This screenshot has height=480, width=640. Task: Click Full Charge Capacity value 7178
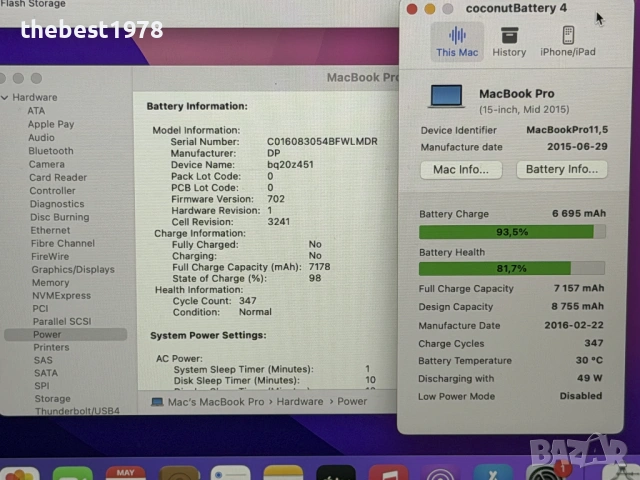[320, 267]
